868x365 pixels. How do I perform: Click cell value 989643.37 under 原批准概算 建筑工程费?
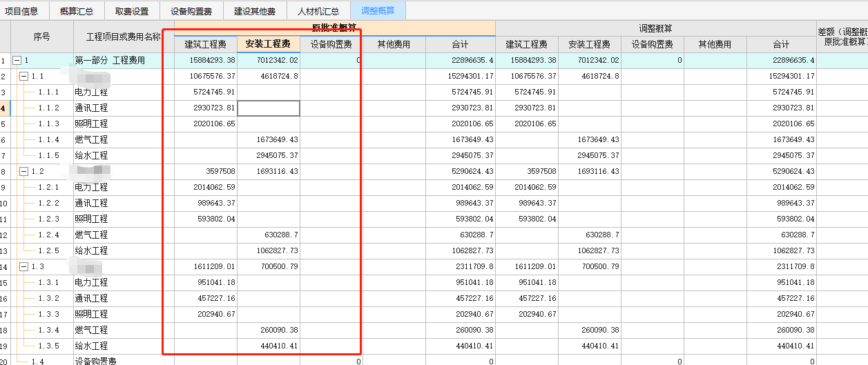click(x=217, y=204)
